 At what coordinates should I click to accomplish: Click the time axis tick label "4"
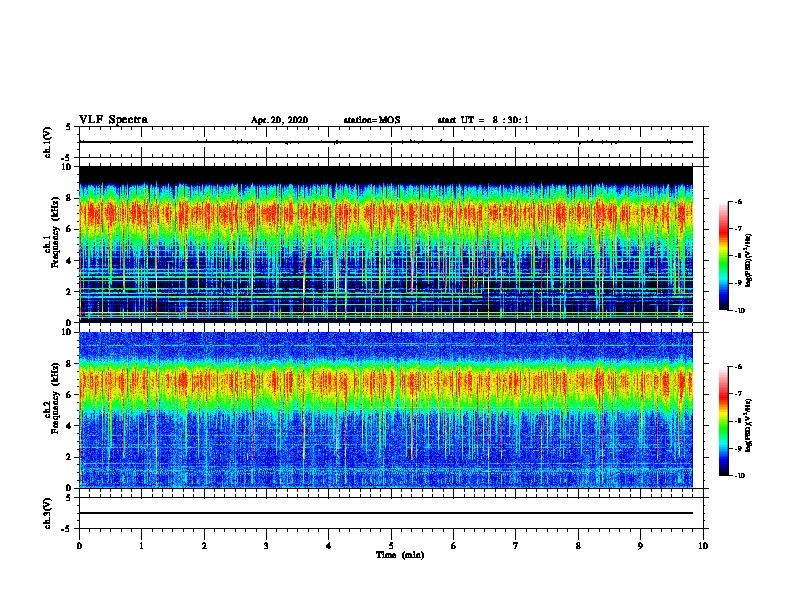pyautogui.click(x=329, y=546)
